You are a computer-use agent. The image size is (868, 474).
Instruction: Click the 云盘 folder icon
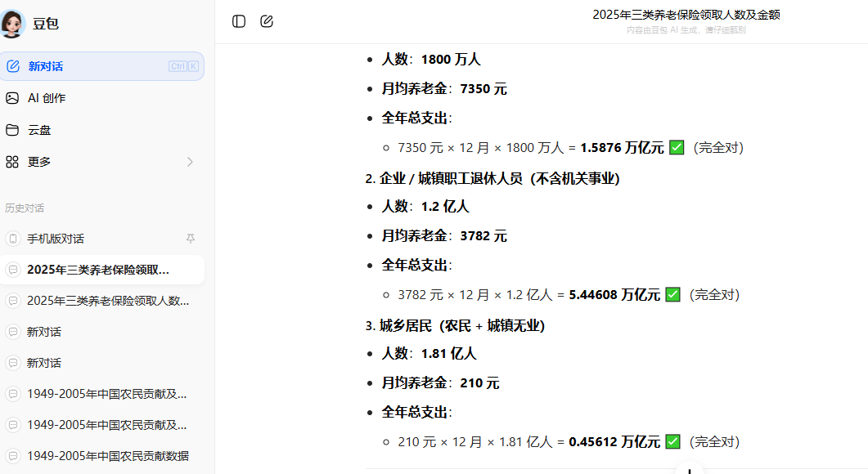click(12, 130)
